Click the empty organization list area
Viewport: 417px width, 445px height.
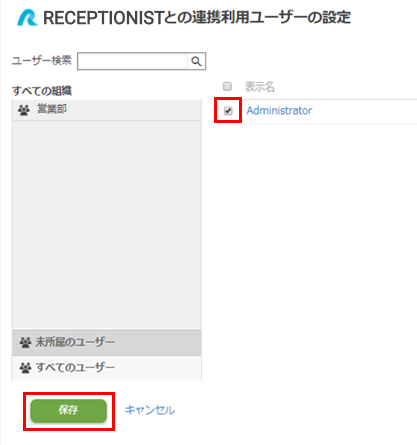click(x=107, y=225)
